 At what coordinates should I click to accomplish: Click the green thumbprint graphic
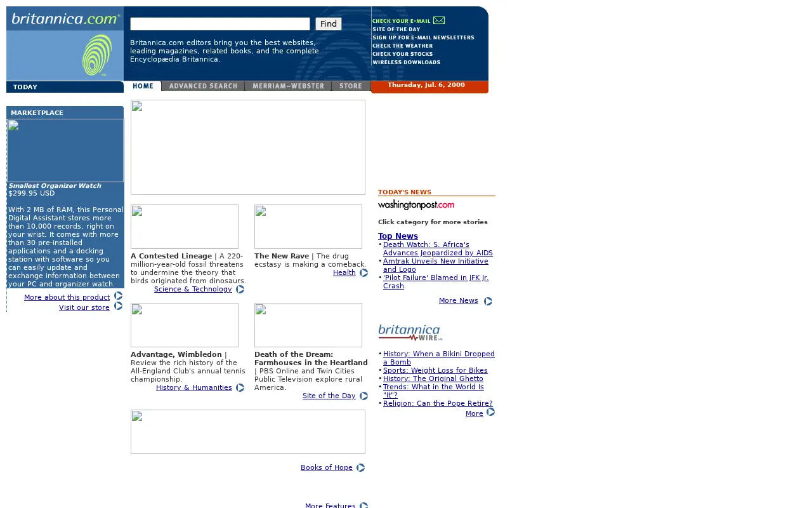96,55
